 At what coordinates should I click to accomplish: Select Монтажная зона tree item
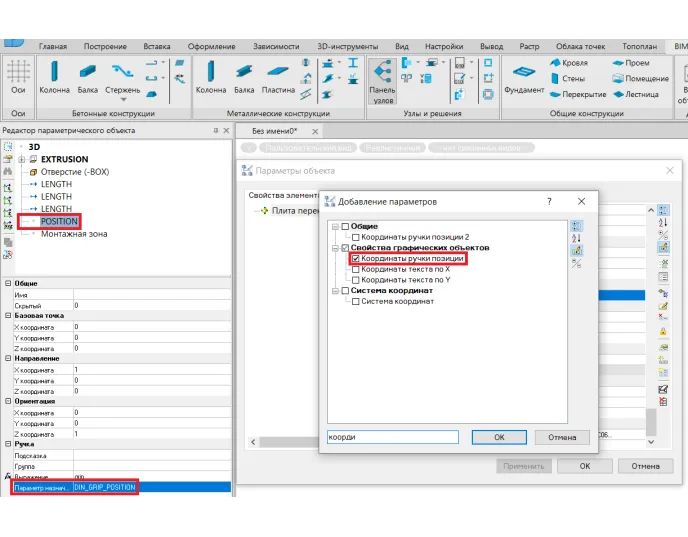(x=74, y=234)
